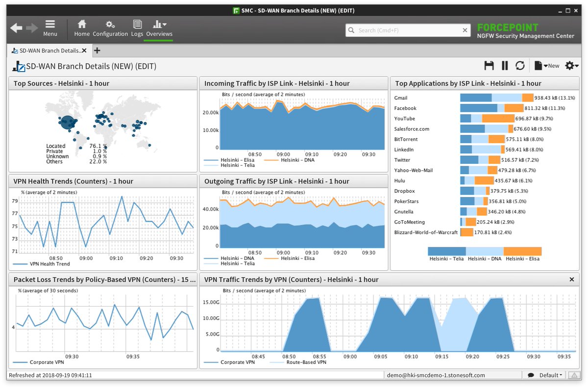Open the Home view
Image resolution: width=588 pixels, height=388 pixels.
coord(82,28)
